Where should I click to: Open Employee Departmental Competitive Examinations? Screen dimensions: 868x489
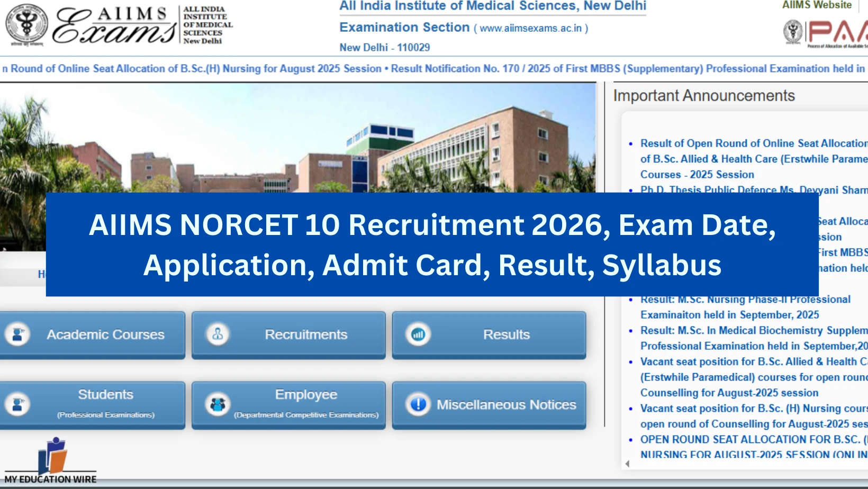coord(306,405)
